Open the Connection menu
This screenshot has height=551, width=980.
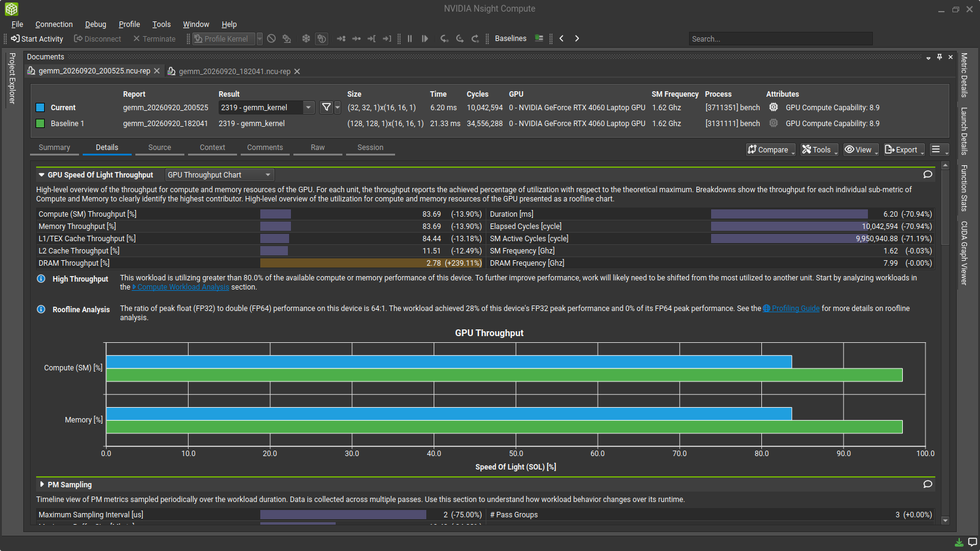(x=54, y=24)
